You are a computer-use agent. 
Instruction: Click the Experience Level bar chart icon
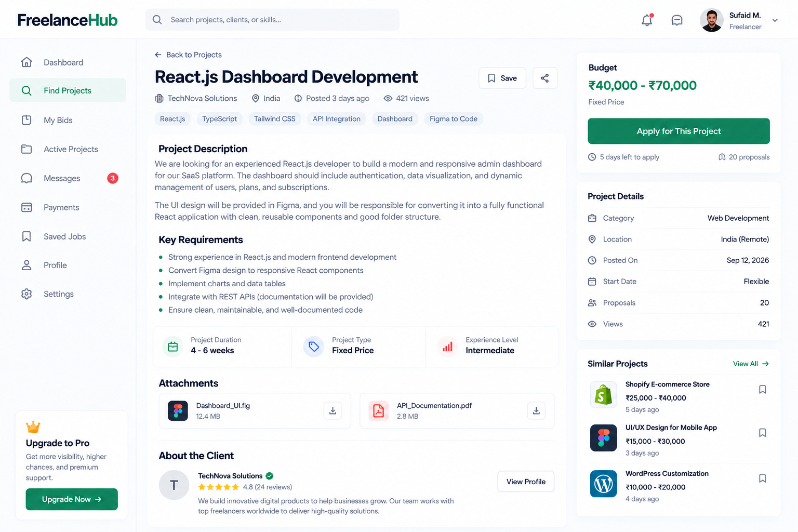tap(447, 347)
